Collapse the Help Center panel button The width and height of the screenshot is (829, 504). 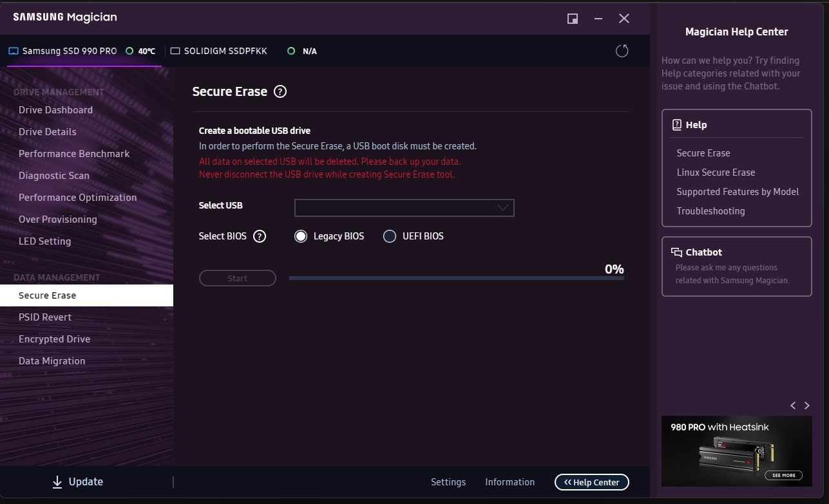tap(591, 482)
